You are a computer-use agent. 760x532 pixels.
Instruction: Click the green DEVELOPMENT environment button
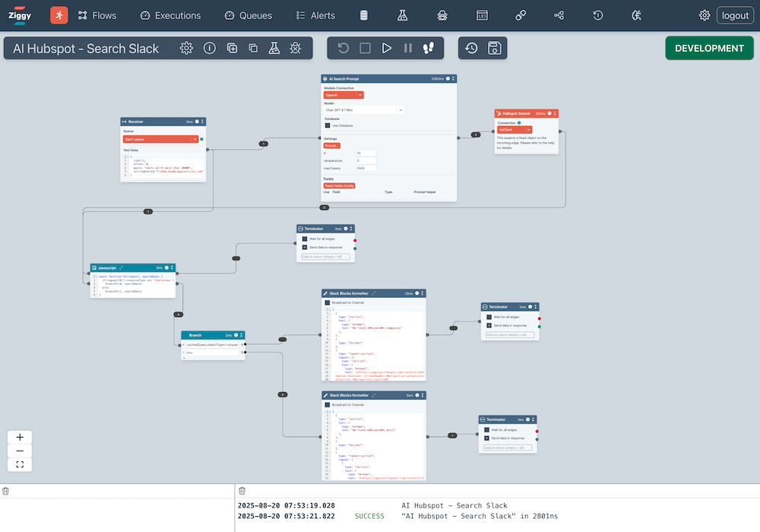709,48
